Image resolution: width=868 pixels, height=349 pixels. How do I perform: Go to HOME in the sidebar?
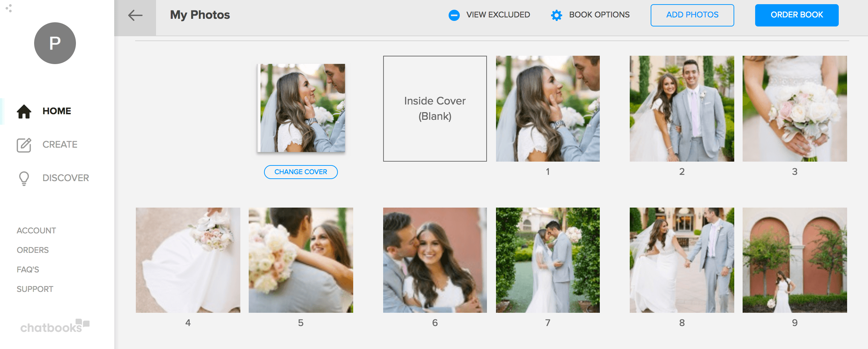pos(57,111)
